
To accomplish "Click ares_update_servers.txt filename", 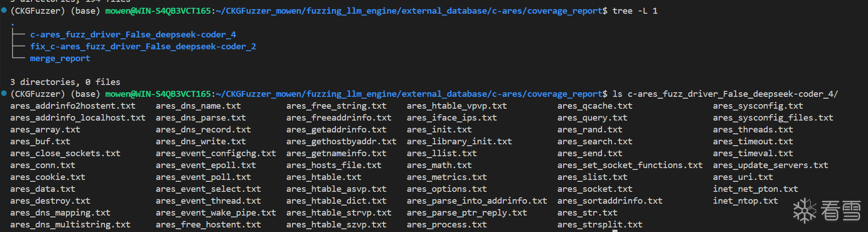I will point(770,165).
